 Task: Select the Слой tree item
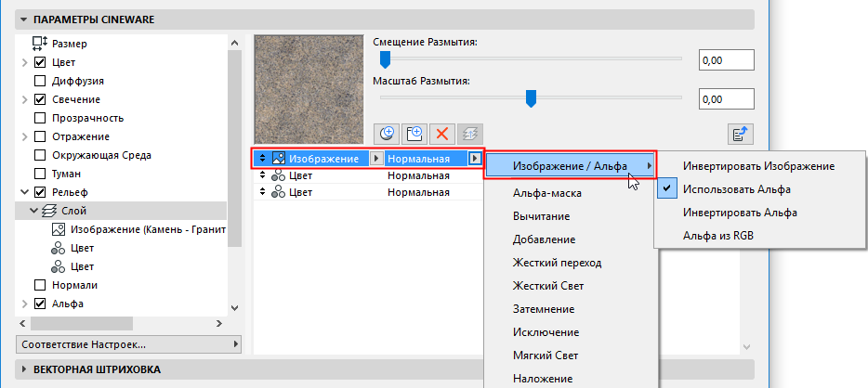[x=121, y=211]
